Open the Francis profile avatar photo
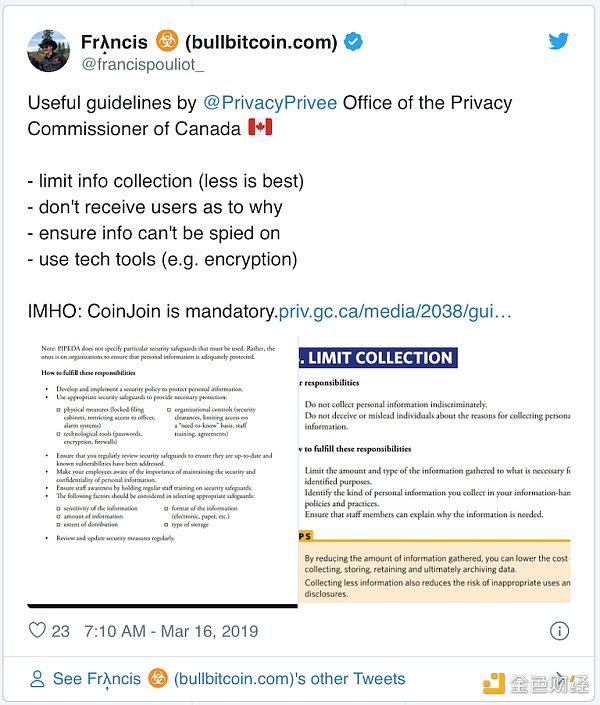Image resolution: width=600 pixels, height=705 pixels. [x=48, y=51]
